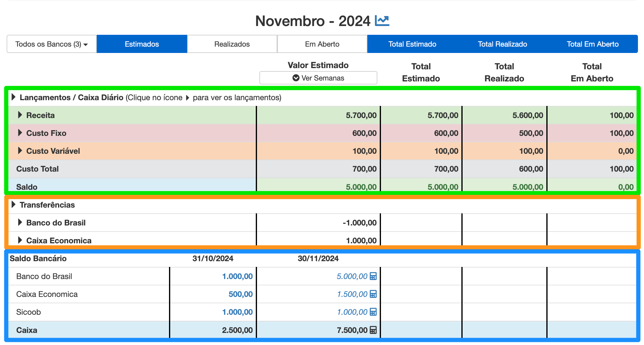
Task: Expand Banco do Brasil under Transferências
Action: [20, 222]
